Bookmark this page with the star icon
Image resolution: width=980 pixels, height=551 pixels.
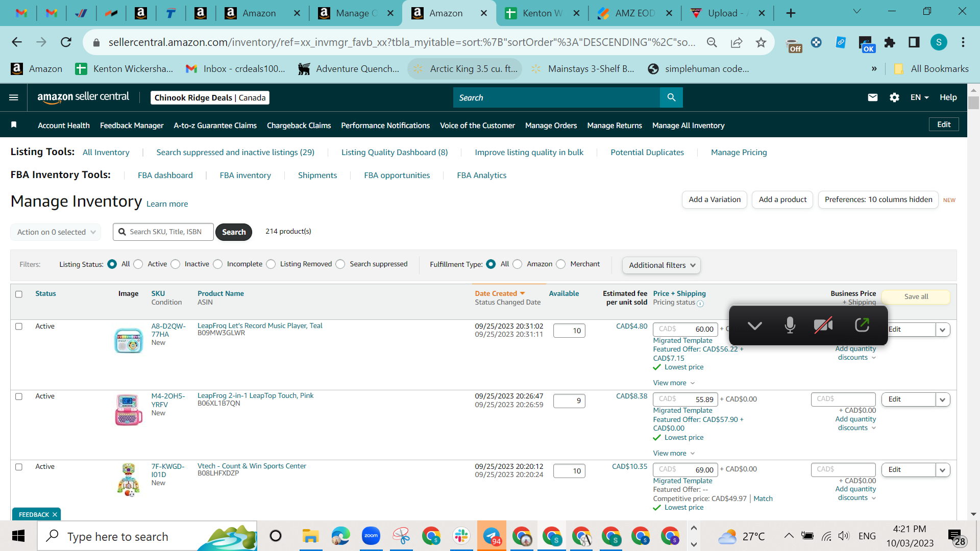click(761, 42)
